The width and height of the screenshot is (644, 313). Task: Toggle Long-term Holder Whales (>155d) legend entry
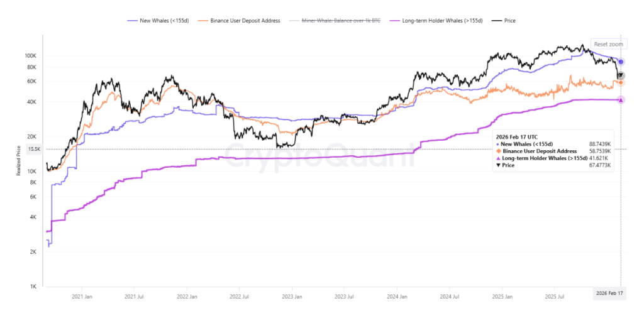tap(439, 20)
